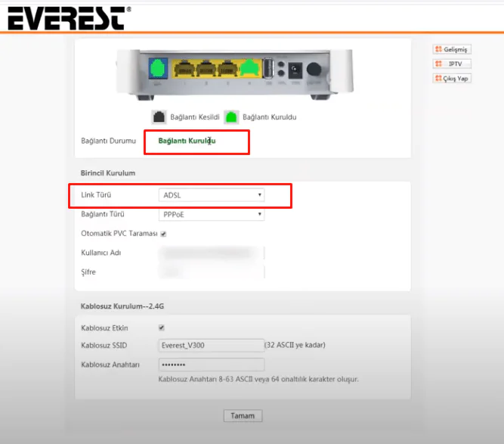
Task: Click the Kablosuz Kurulum--2.4G heading
Action: pos(122,306)
